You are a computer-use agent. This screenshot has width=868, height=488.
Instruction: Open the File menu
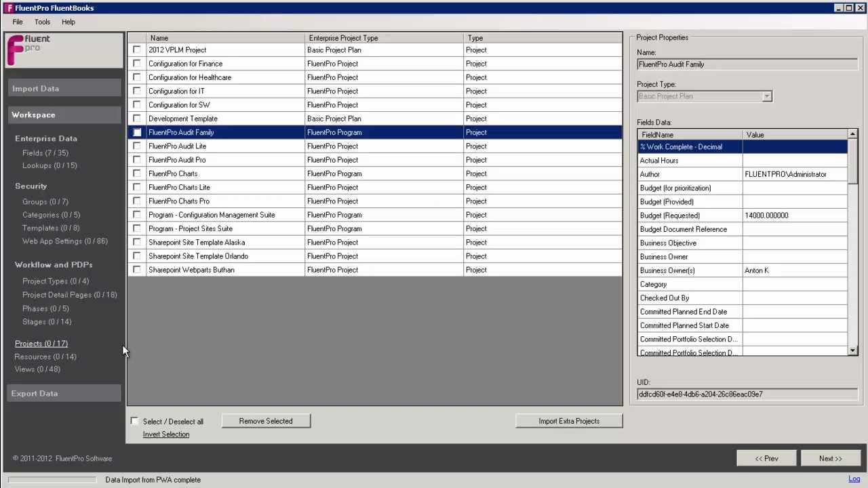[x=18, y=22]
